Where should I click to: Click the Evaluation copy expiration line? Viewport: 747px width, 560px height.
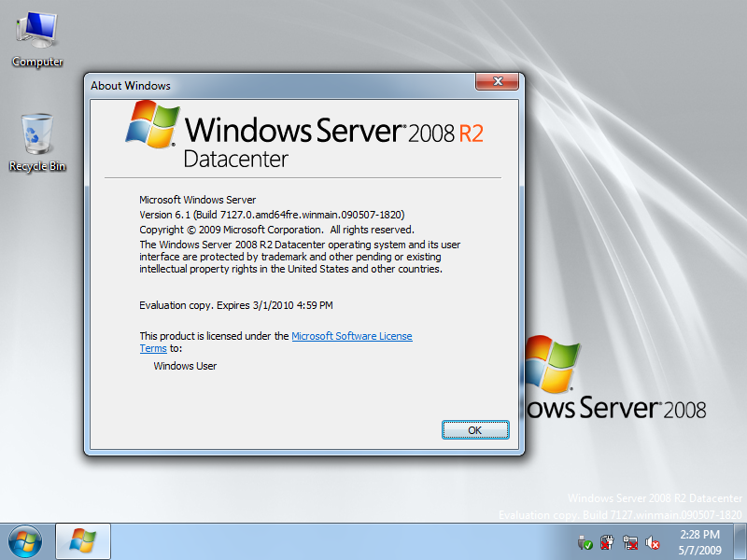coord(236,305)
